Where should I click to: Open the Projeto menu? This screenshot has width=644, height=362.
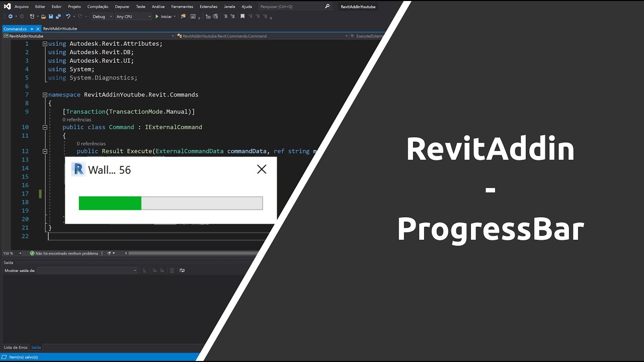coord(74,7)
